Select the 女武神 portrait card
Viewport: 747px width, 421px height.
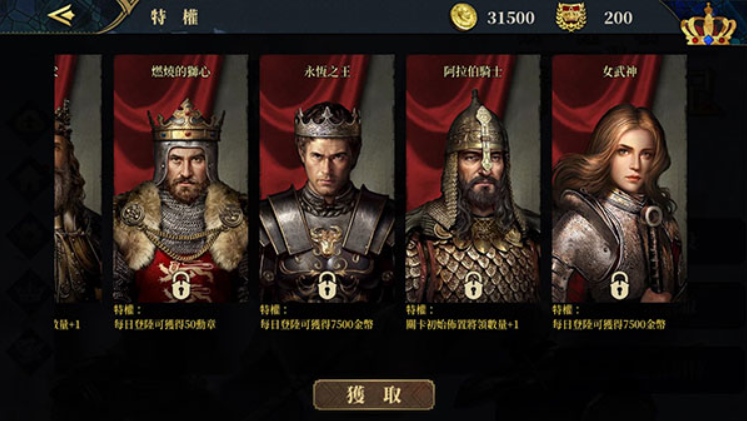[x=619, y=179]
